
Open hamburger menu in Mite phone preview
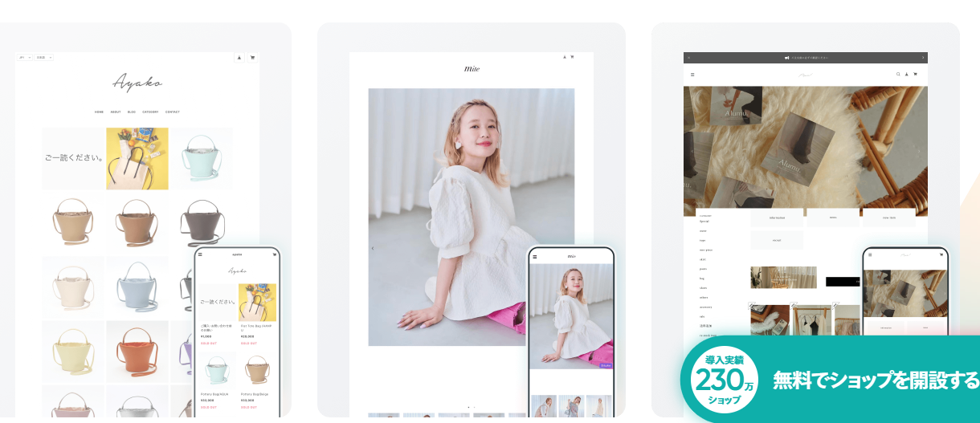534,257
